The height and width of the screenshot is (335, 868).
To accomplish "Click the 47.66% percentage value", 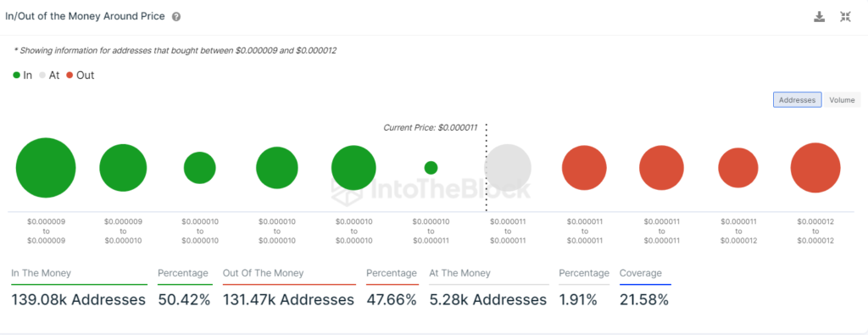I will [x=392, y=300].
